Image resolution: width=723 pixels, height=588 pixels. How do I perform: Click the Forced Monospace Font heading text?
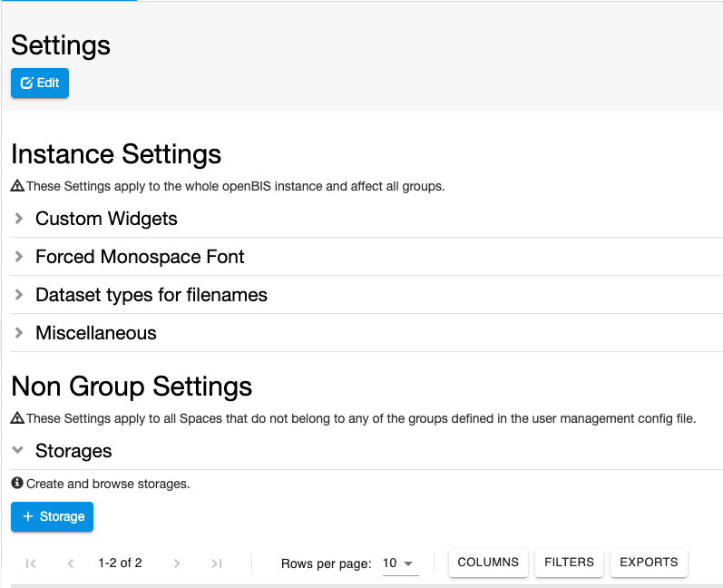140,257
